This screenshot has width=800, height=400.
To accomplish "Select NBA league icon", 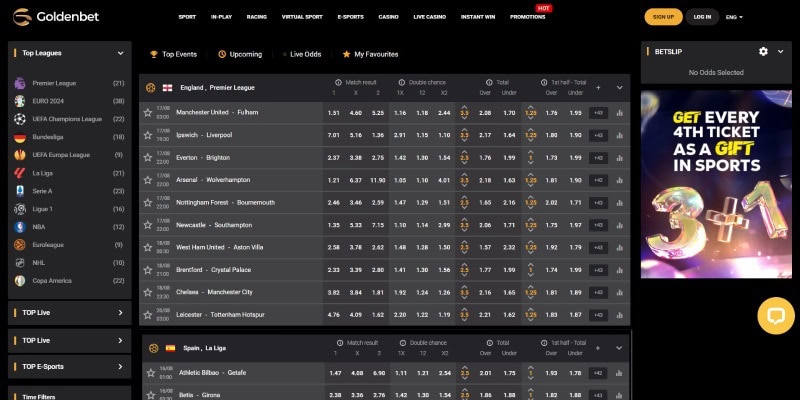I will tap(20, 227).
